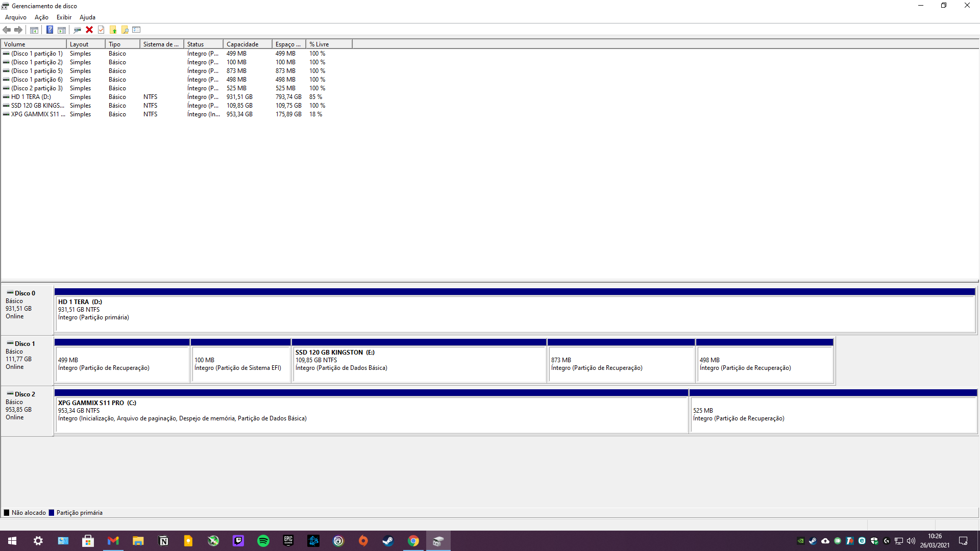Select the 100 MB EFI system partition
The height and width of the screenshot is (551, 980).
pyautogui.click(x=240, y=361)
